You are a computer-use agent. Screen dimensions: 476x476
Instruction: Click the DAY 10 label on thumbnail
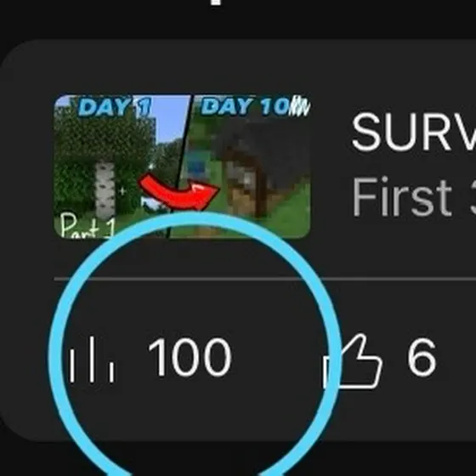pos(246,106)
